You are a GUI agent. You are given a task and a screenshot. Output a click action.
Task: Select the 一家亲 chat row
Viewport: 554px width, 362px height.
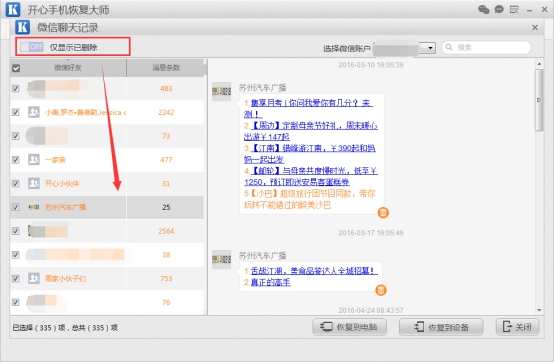pos(107,160)
